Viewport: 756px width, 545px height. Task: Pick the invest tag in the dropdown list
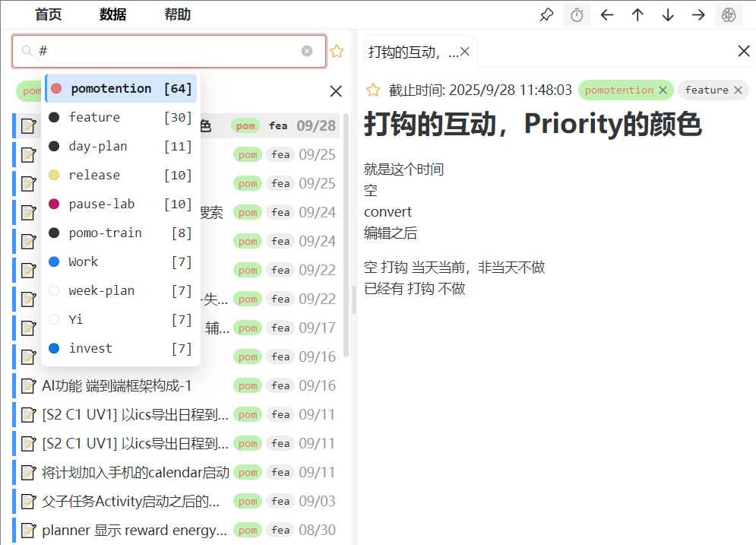[90, 348]
